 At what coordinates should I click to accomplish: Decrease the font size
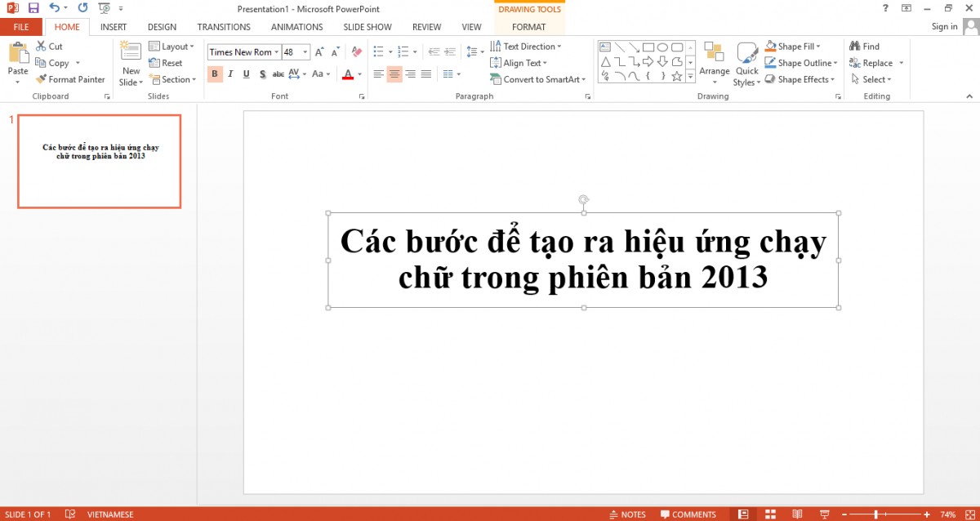tap(336, 52)
